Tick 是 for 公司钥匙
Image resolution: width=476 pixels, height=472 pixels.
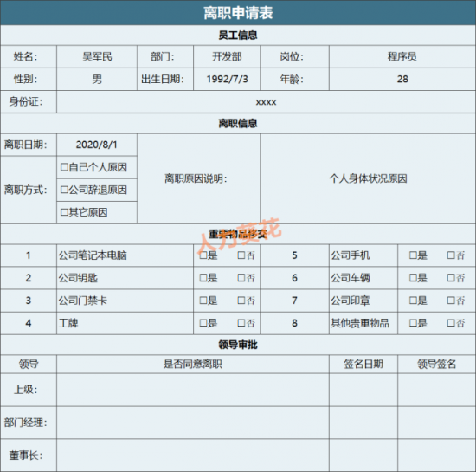pos(203,278)
